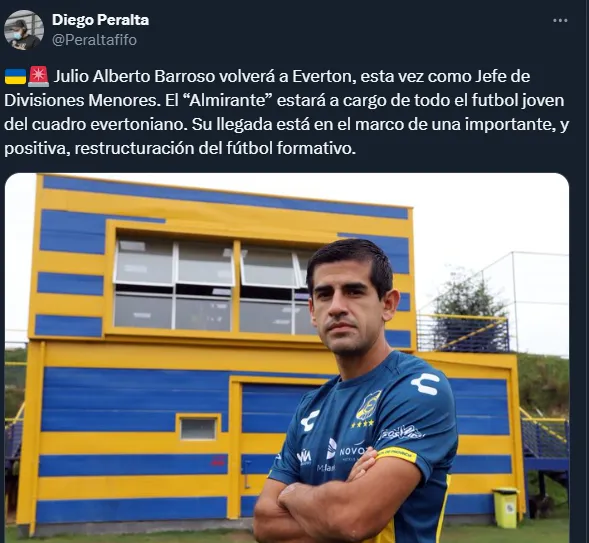Open the Diego Peralta display name link

[100, 20]
